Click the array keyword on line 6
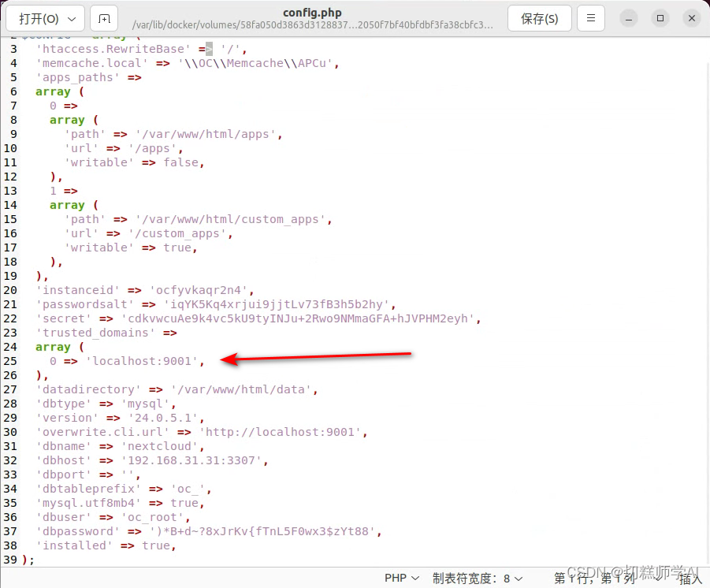Screen dimensions: 710x588 (53, 91)
